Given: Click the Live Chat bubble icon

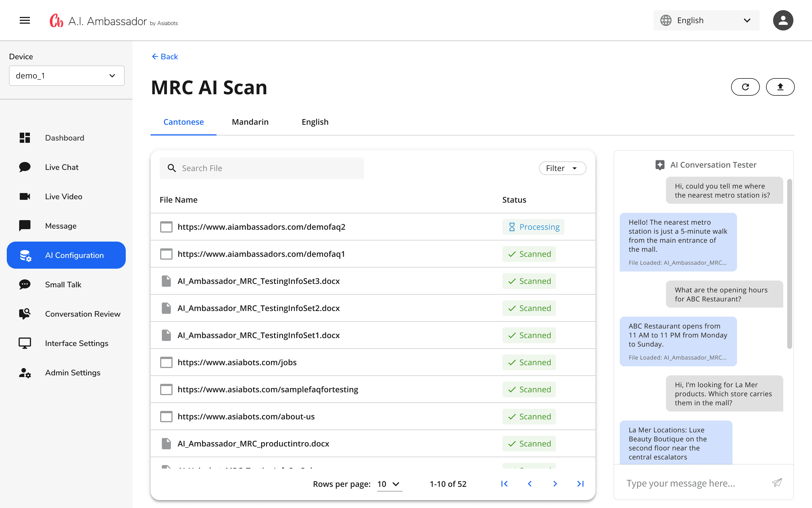Looking at the screenshot, I should pos(25,167).
